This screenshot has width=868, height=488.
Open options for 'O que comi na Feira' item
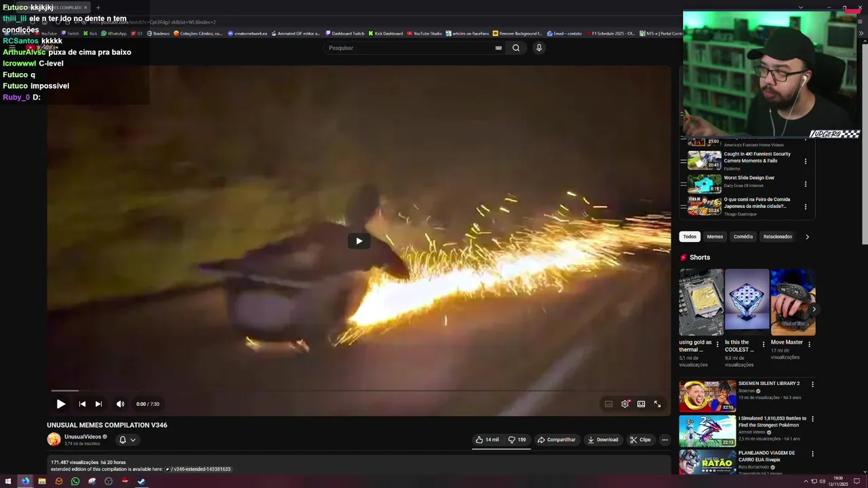pyautogui.click(x=806, y=207)
